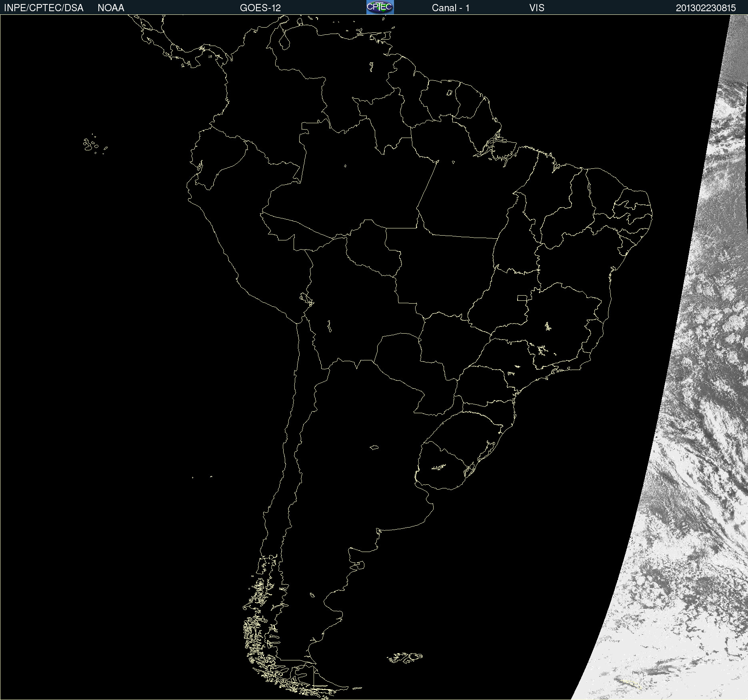Select the INPE/CPTEC/DSA header text

44,8
